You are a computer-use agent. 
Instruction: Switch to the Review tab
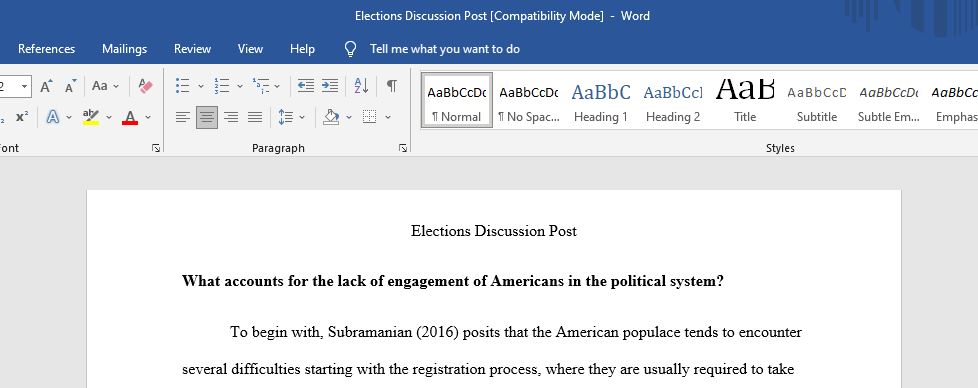192,49
